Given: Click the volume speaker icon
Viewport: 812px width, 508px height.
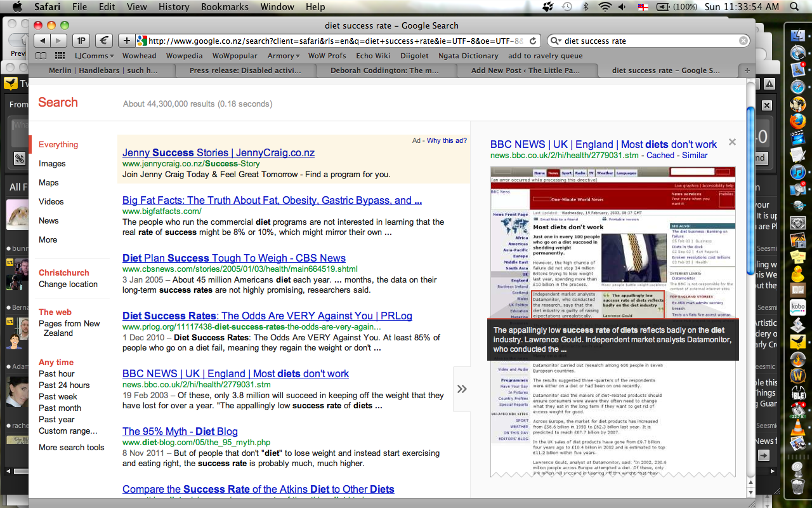Looking at the screenshot, I should click(622, 7).
